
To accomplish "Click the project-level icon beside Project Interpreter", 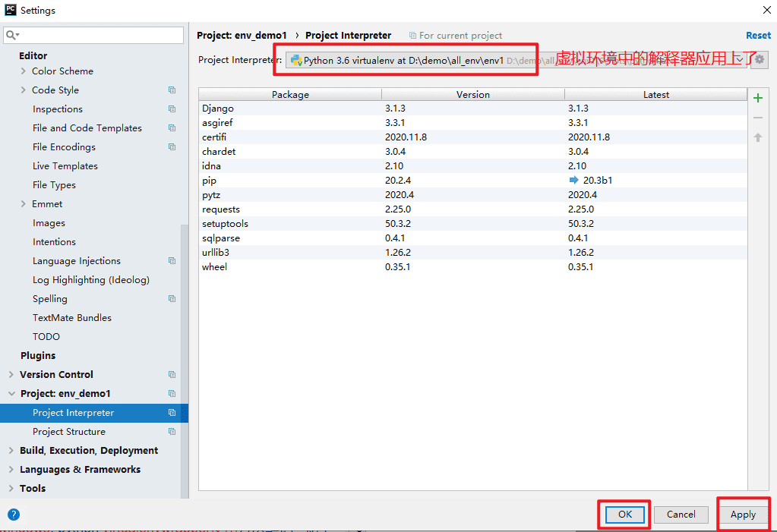I will (172, 413).
